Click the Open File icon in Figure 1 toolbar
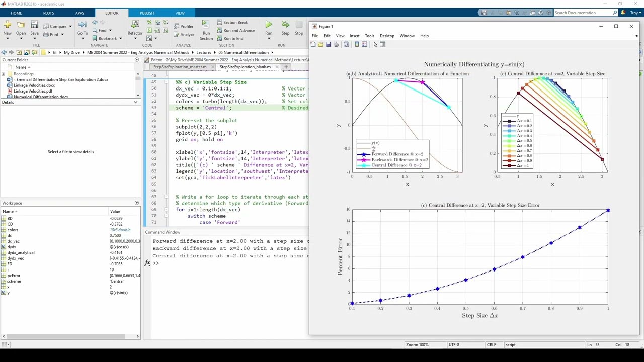Image resolution: width=644 pixels, height=362 pixels. click(x=320, y=44)
